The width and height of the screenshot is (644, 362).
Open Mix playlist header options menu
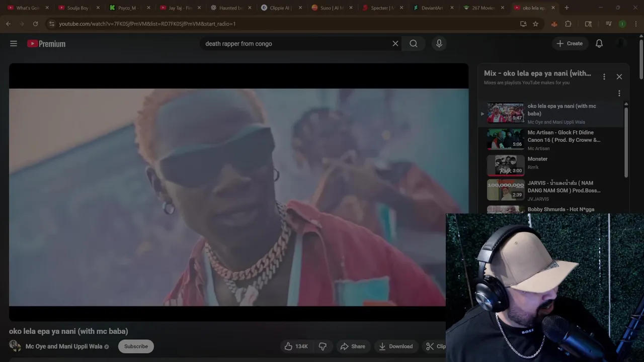click(604, 77)
